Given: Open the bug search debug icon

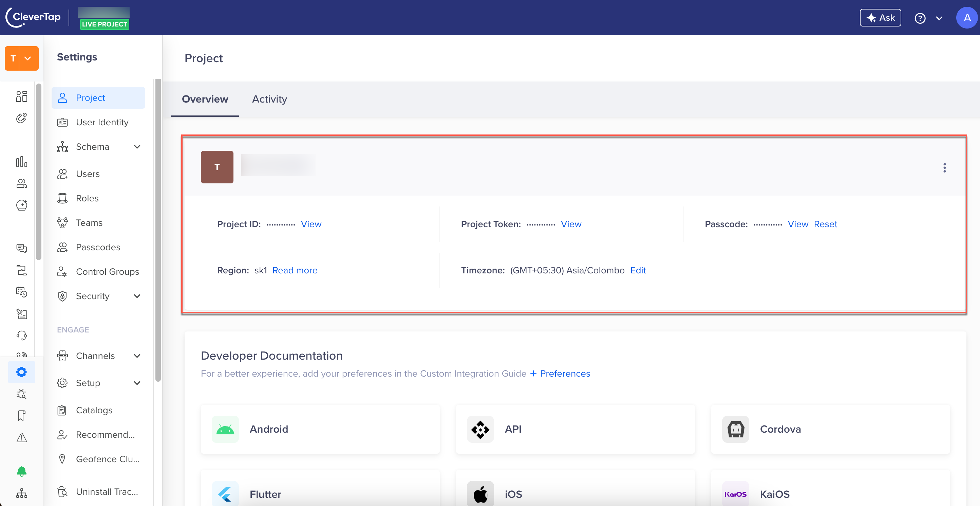Looking at the screenshot, I should pyautogui.click(x=22, y=394).
